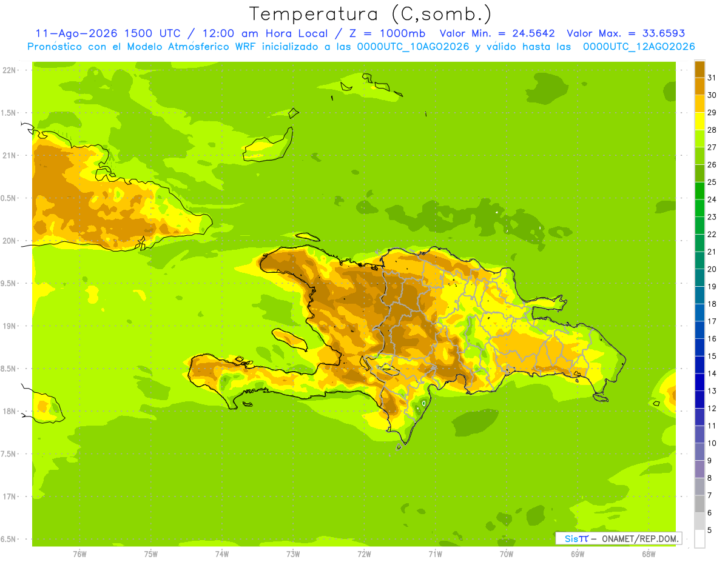
Task: Click the '75W' longitude axis label
Action: [151, 554]
